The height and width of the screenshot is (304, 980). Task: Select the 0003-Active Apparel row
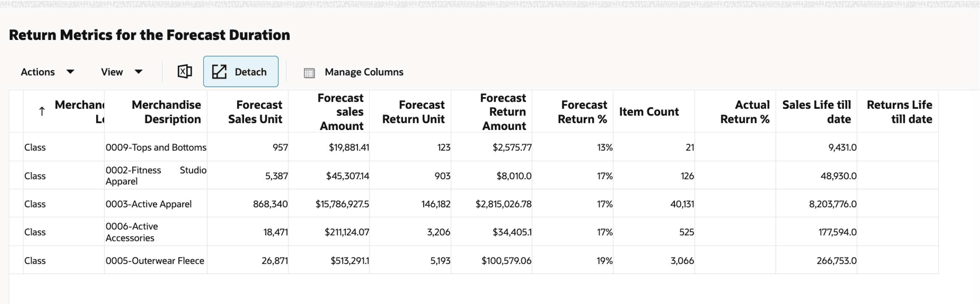tap(474, 203)
